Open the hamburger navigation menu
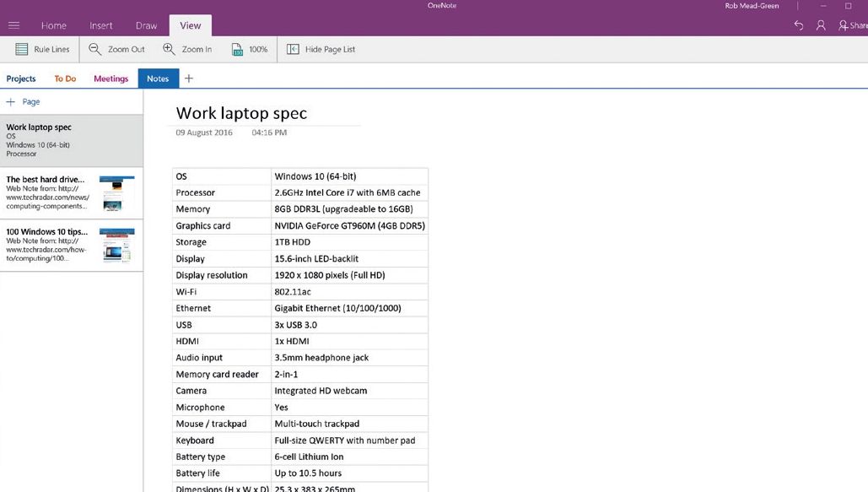Screen dimensions: 868x492 (13, 25)
